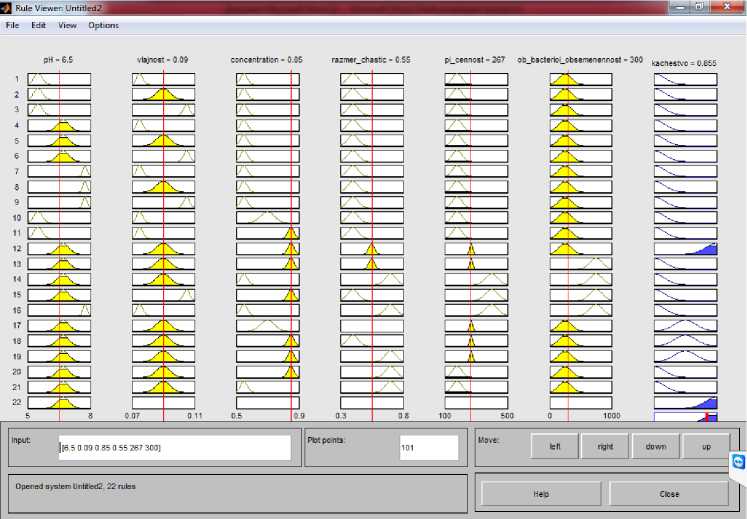Click the Plot points field

[428, 447]
